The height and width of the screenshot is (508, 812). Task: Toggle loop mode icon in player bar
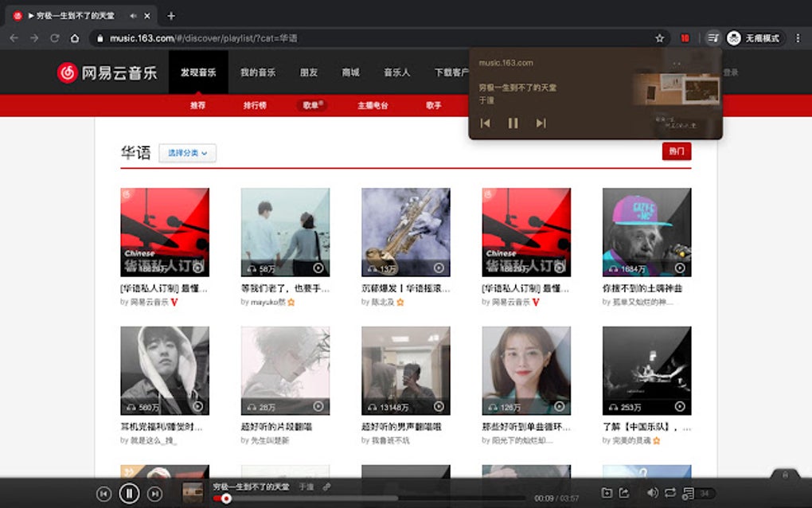pyautogui.click(x=670, y=493)
